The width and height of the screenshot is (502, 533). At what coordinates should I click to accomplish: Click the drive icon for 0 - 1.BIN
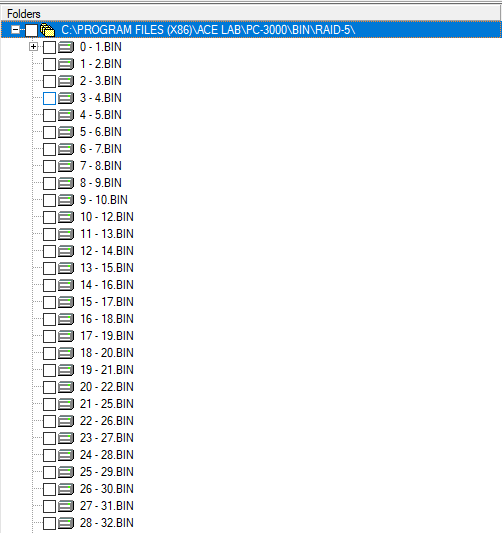click(66, 47)
